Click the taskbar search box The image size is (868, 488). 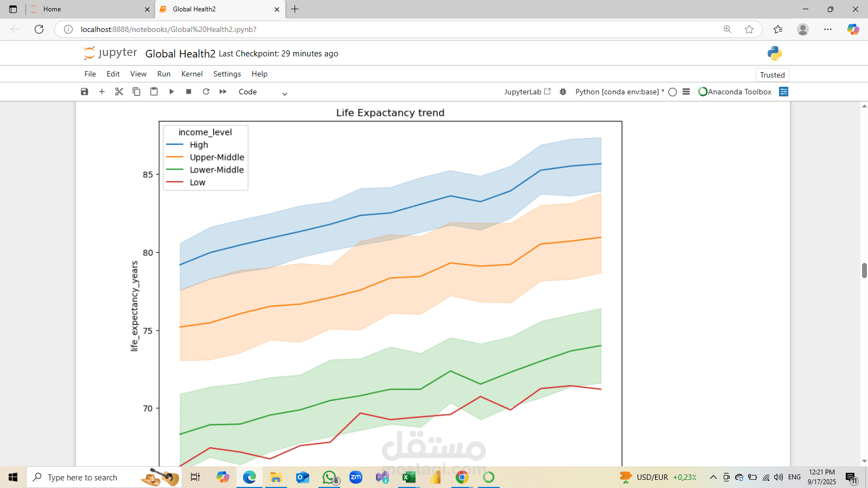[x=104, y=477]
